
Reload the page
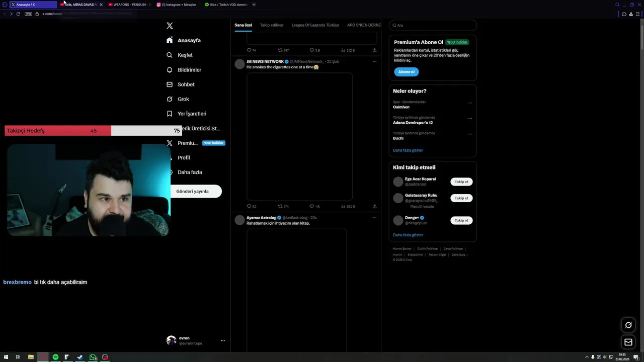pos(18,14)
